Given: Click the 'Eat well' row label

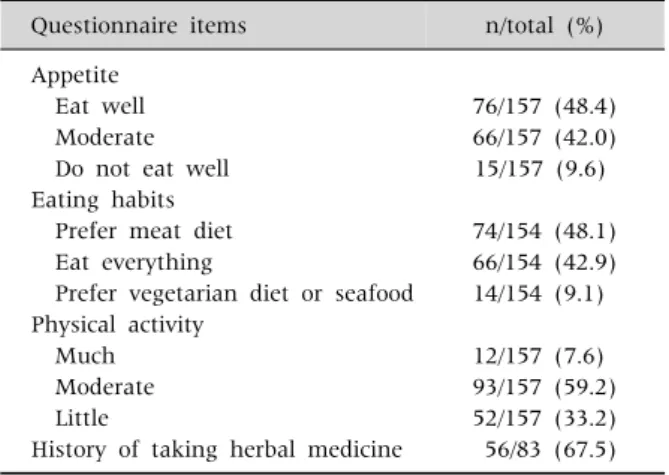Looking at the screenshot, I should click(x=100, y=106).
